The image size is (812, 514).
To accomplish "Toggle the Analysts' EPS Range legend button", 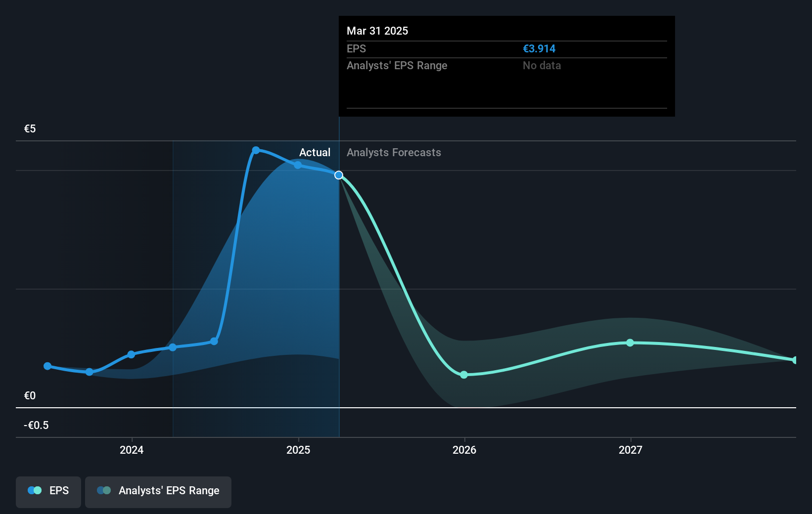I will pos(158,492).
